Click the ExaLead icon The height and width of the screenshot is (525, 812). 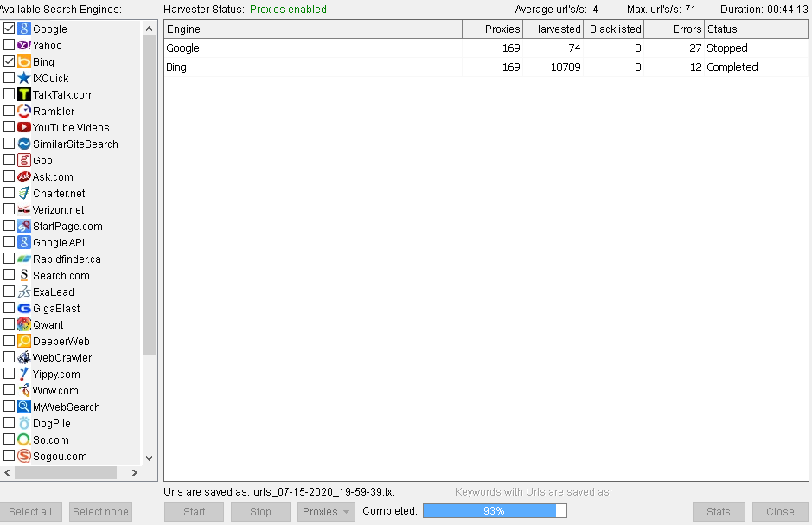tap(24, 291)
